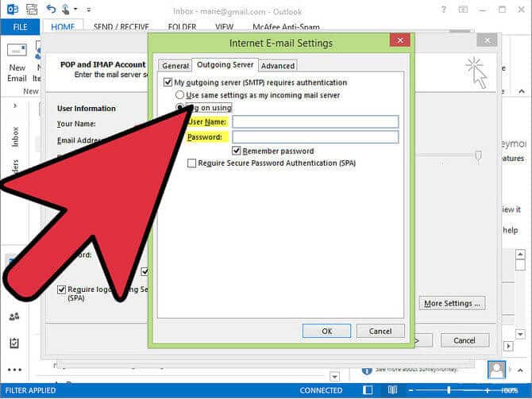
Task: Enable Require Secure Password Authentication checkbox
Action: click(x=191, y=163)
